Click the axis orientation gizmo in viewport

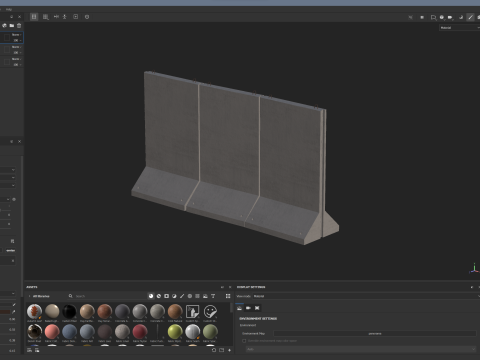474,269
